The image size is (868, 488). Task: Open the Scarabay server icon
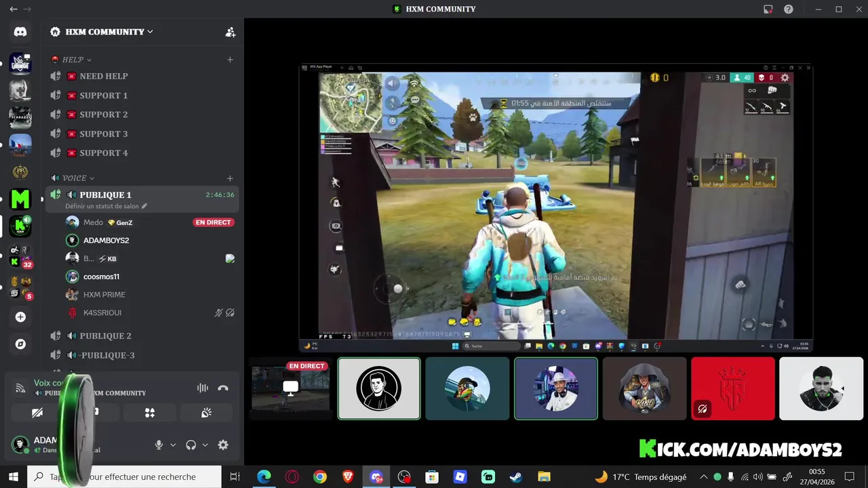tap(20, 118)
